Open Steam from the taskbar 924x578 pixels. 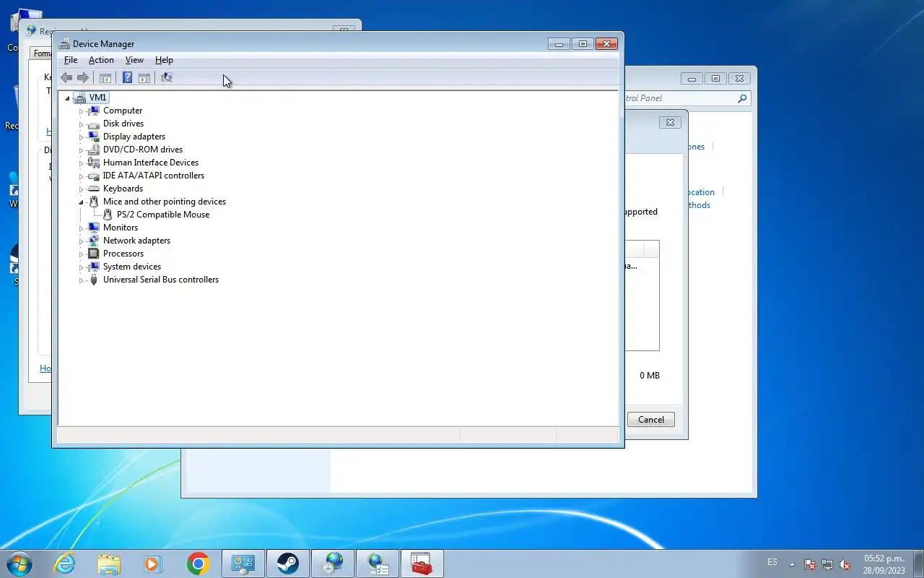[x=288, y=564]
